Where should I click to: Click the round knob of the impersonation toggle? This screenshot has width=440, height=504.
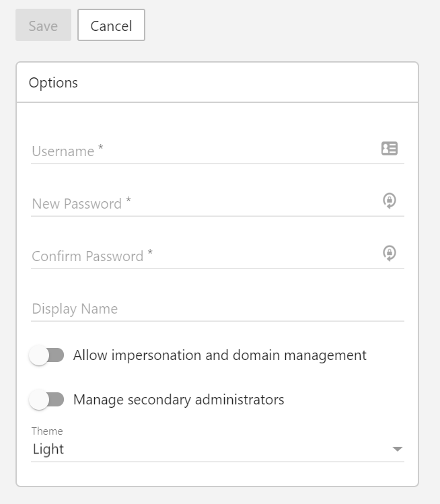tap(39, 355)
